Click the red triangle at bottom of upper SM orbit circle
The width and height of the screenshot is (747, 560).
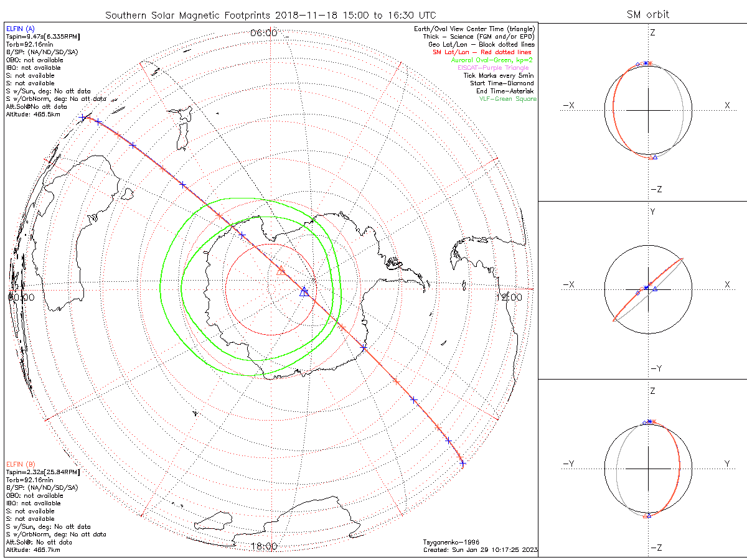click(x=651, y=158)
